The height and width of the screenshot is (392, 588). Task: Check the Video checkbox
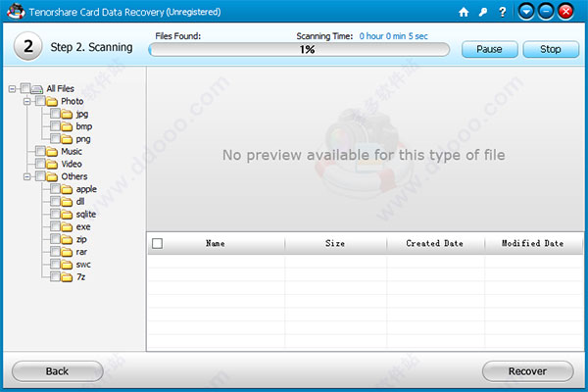[x=40, y=164]
